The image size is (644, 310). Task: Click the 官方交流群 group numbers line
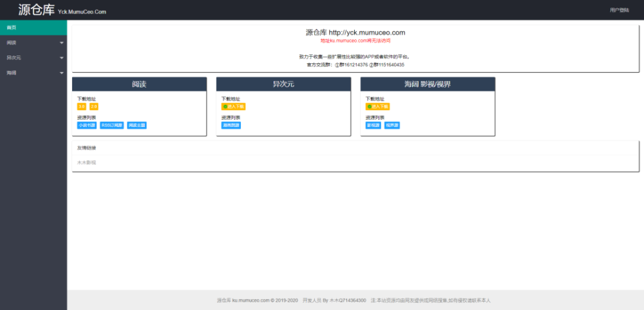355,65
